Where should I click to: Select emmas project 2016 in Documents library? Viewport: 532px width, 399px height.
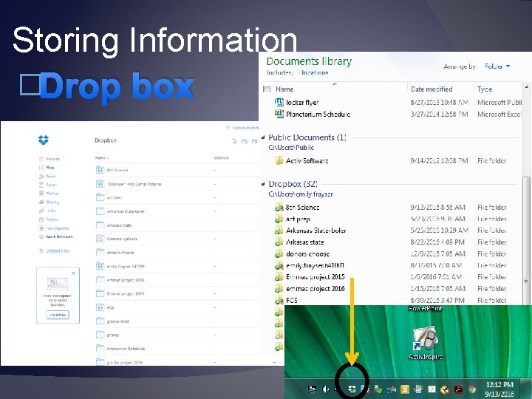coord(316,288)
